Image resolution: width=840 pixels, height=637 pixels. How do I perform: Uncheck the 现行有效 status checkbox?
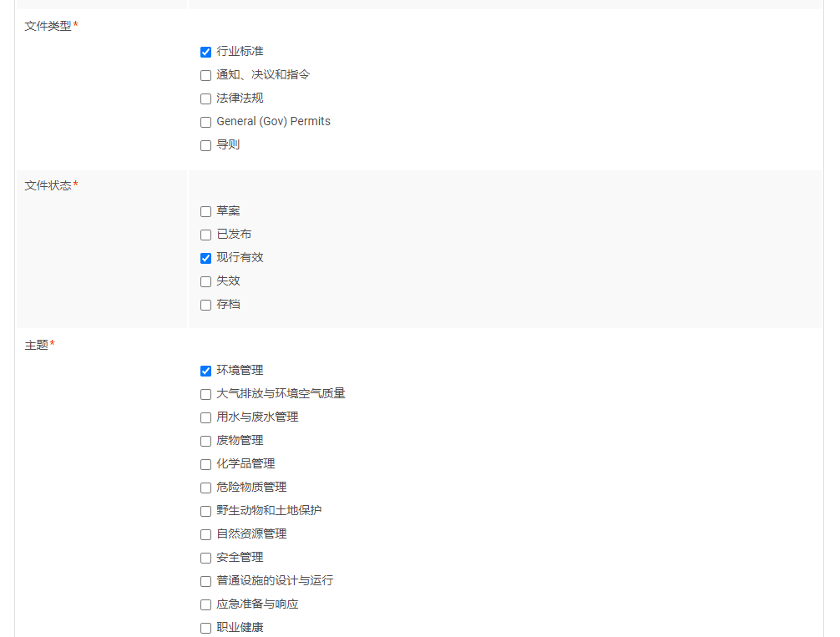click(x=205, y=258)
